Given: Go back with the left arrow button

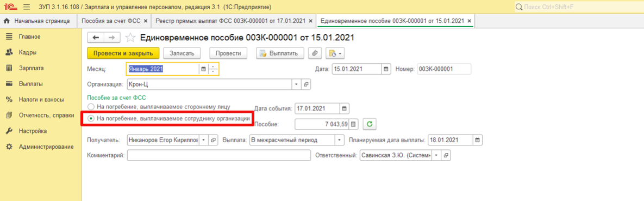Looking at the screenshot, I should click(x=96, y=38).
